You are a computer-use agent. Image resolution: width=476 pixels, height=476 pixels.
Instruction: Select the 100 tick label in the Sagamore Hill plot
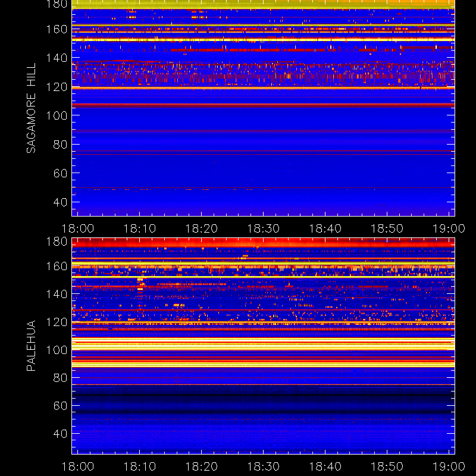57,115
